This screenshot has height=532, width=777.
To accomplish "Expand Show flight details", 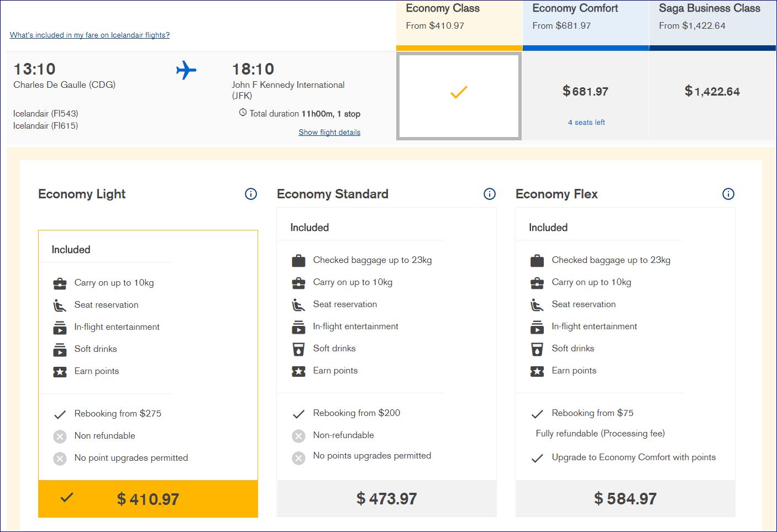I will pos(329,133).
